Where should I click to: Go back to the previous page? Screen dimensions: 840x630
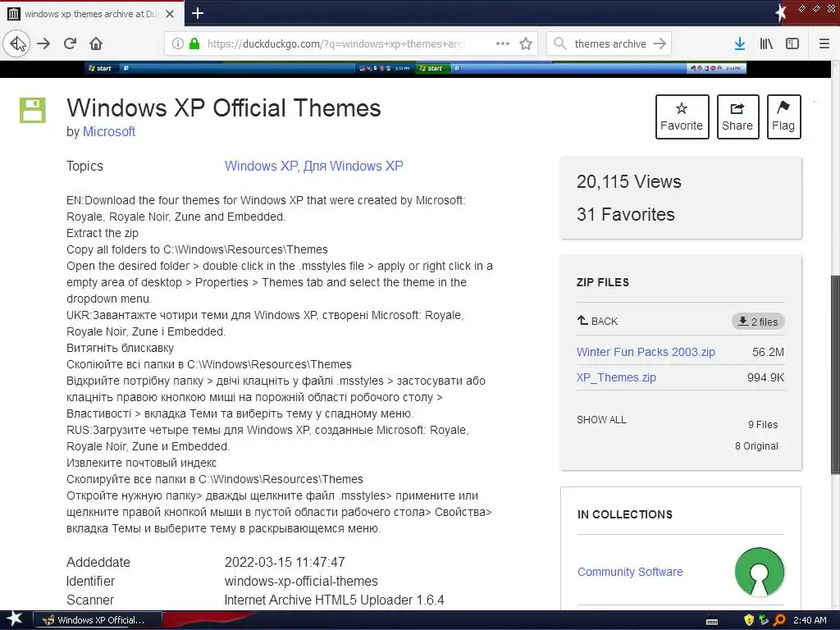16,43
